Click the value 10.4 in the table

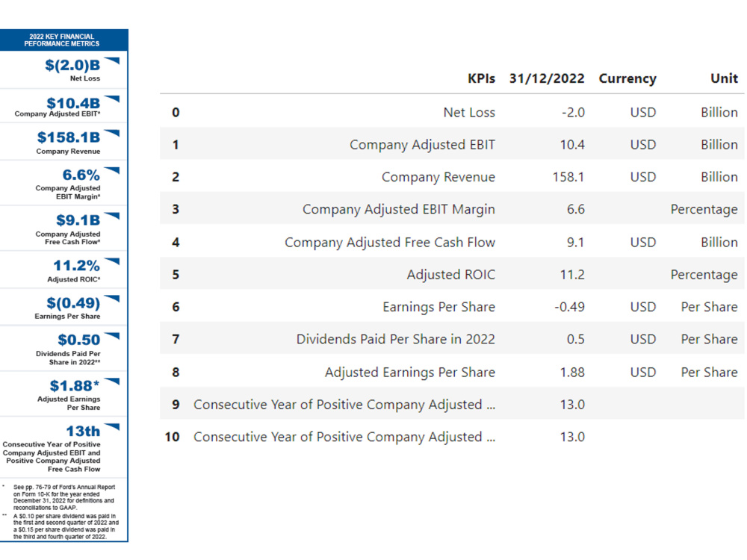point(572,145)
